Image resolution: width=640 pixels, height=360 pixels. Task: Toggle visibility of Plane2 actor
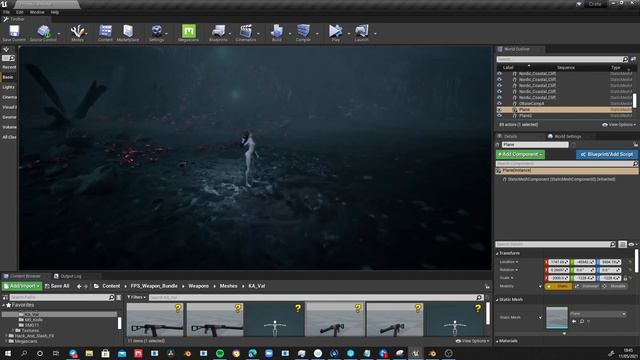(x=499, y=116)
